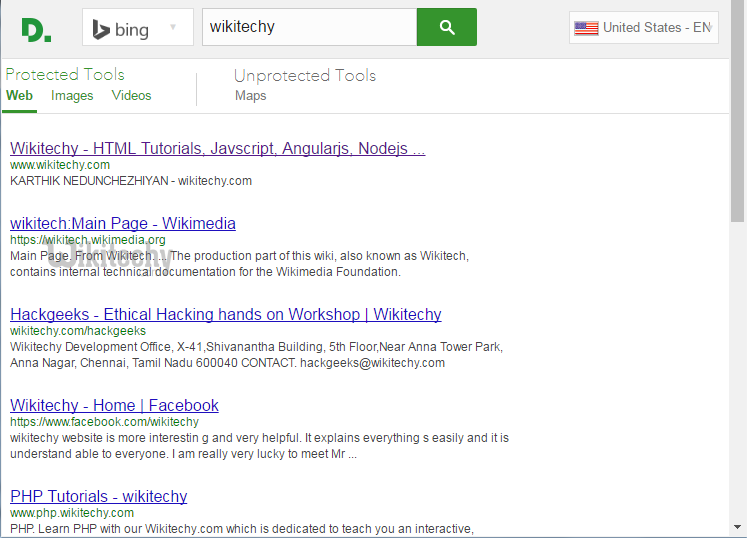Open wikitech:Main Page - Wikimedia result
The image size is (747, 538).
(x=123, y=223)
